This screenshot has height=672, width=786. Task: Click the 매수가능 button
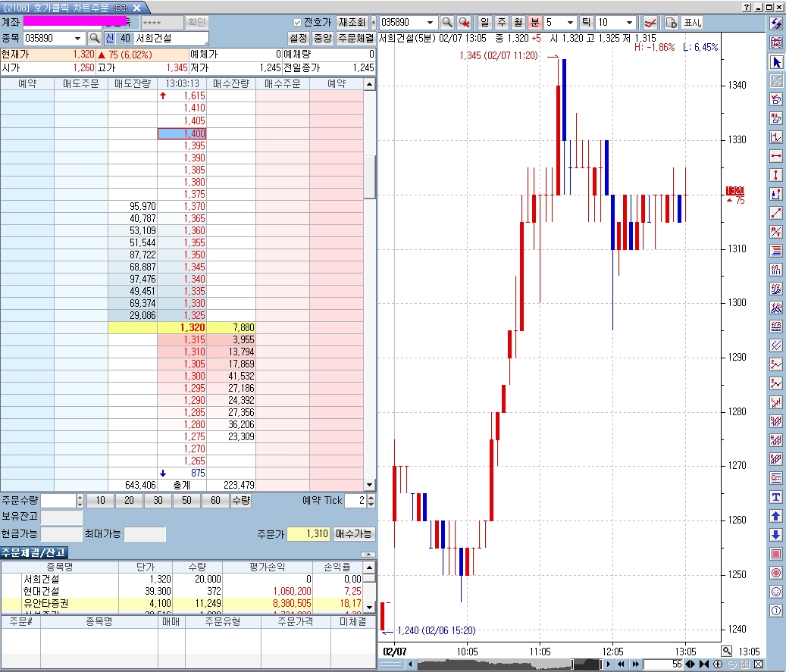tap(354, 534)
